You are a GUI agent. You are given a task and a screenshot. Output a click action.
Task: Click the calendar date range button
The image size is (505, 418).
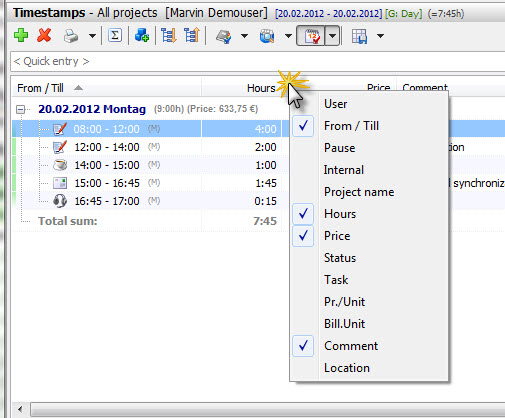coord(311,36)
